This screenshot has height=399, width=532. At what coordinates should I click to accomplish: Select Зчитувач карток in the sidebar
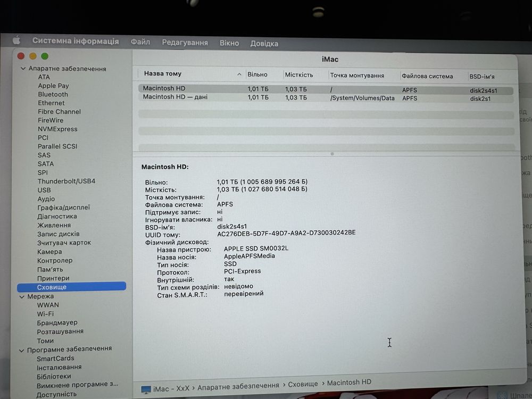[64, 243]
